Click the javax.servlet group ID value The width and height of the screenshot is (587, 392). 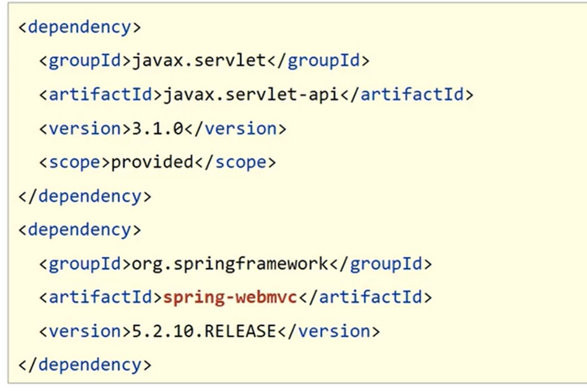pyautogui.click(x=199, y=61)
